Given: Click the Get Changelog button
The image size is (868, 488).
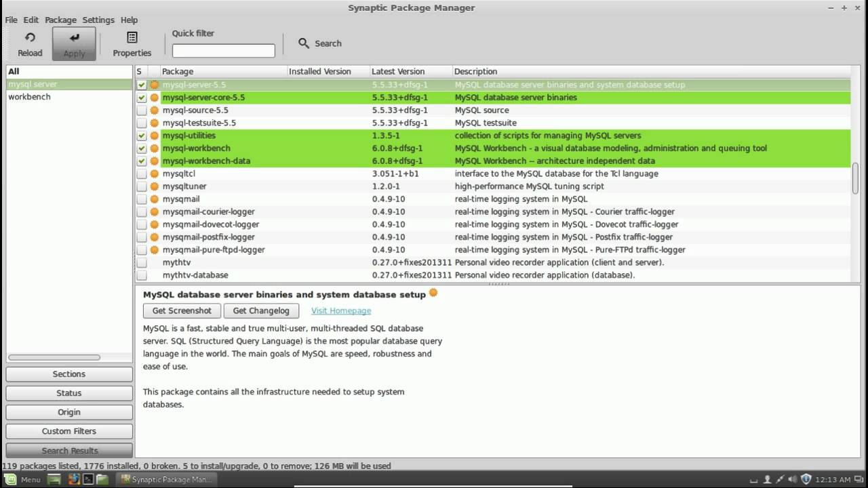Looking at the screenshot, I should (x=261, y=310).
